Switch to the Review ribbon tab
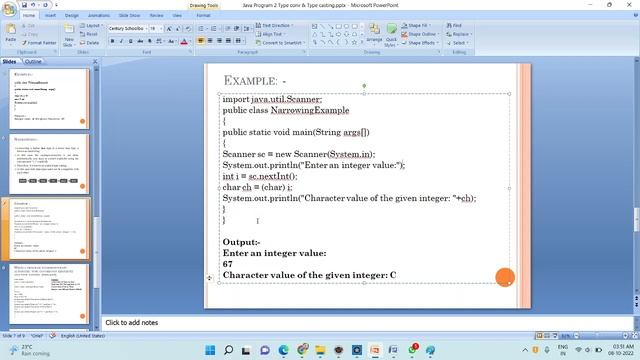This screenshot has height=360, width=640. (x=156, y=15)
